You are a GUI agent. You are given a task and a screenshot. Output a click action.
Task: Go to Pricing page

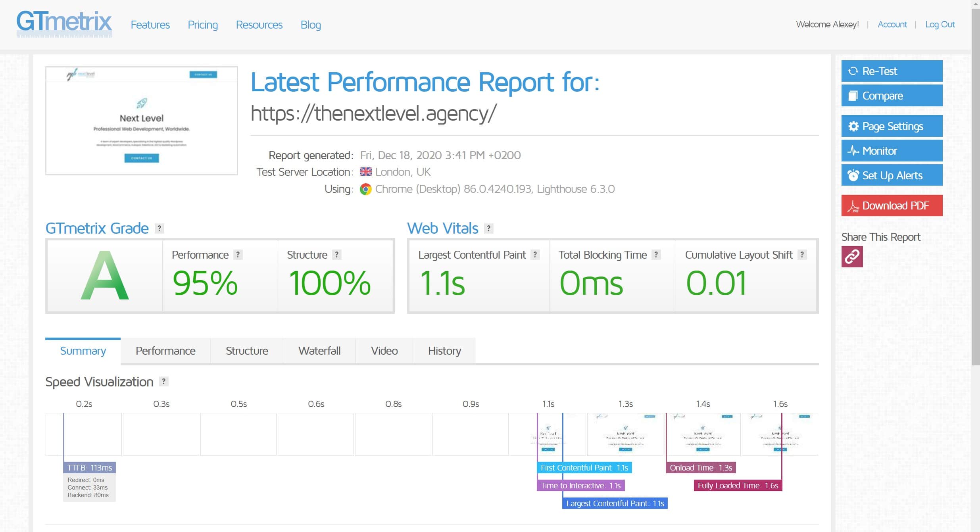[x=203, y=25]
